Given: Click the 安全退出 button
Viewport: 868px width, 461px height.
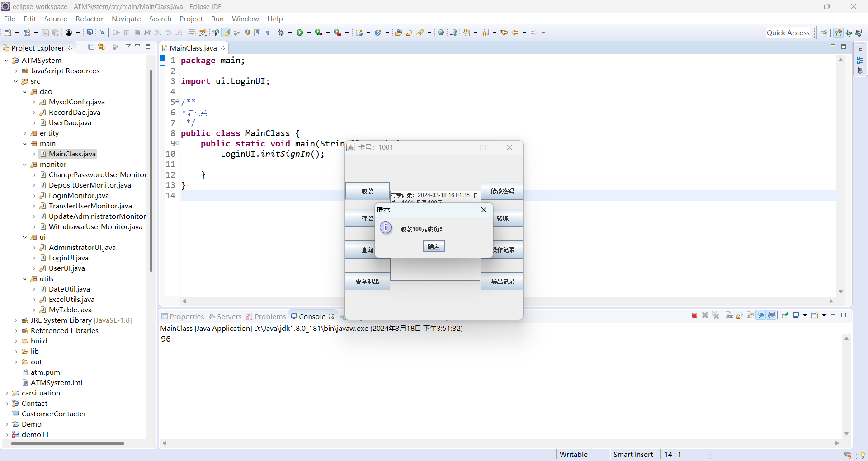Looking at the screenshot, I should click(x=368, y=281).
